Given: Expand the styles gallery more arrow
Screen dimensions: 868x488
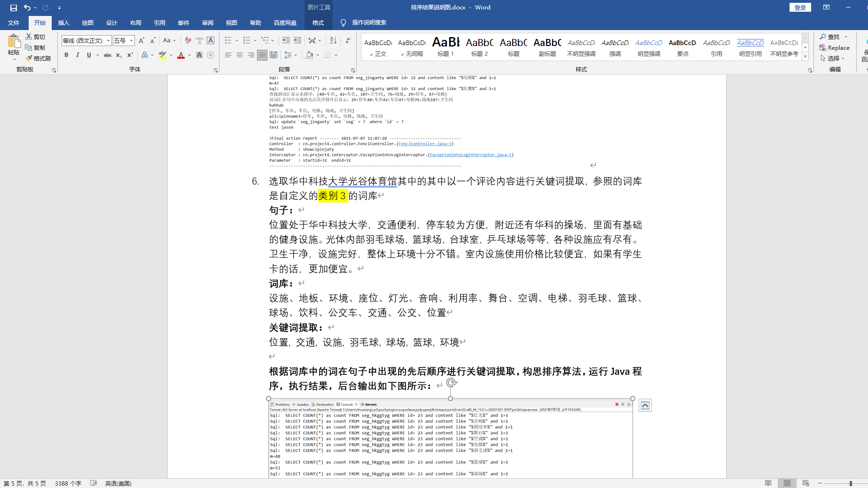Looking at the screenshot, I should (805, 57).
